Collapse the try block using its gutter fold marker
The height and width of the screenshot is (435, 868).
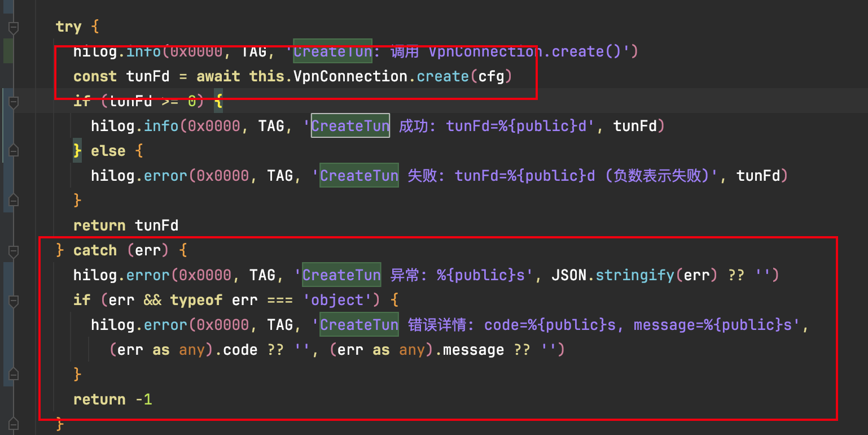coord(14,27)
